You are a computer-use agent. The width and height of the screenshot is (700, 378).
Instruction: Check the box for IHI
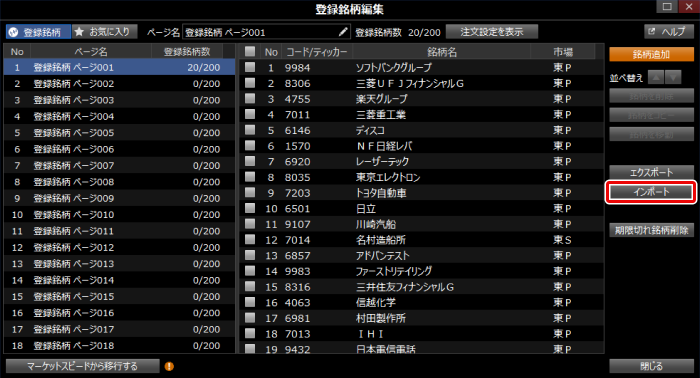point(250,333)
